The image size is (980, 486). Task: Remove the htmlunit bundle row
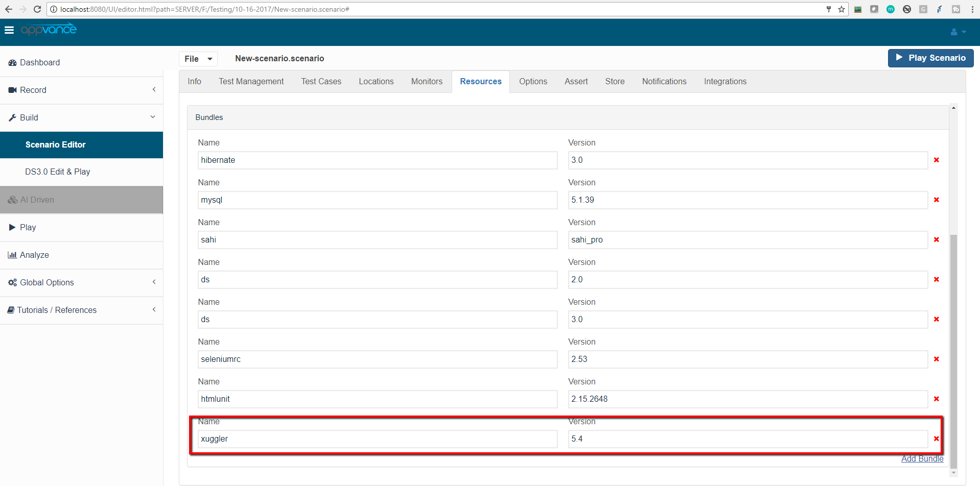(936, 399)
